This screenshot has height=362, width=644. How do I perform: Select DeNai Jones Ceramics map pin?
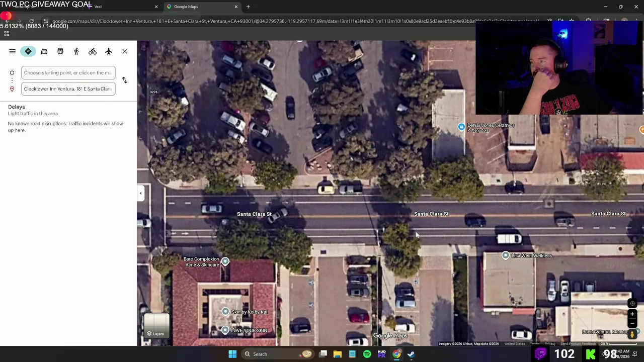(461, 127)
